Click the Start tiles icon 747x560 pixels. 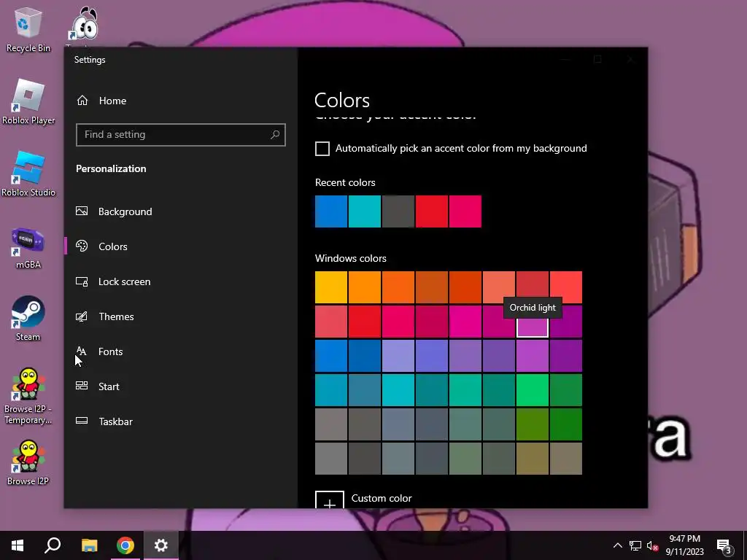tap(82, 386)
